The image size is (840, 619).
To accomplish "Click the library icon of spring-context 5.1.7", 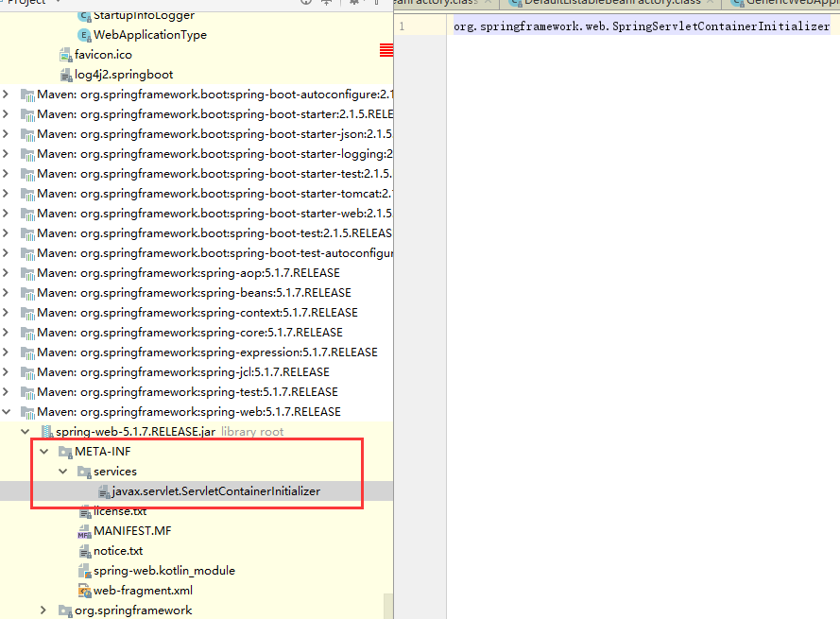I will (27, 313).
